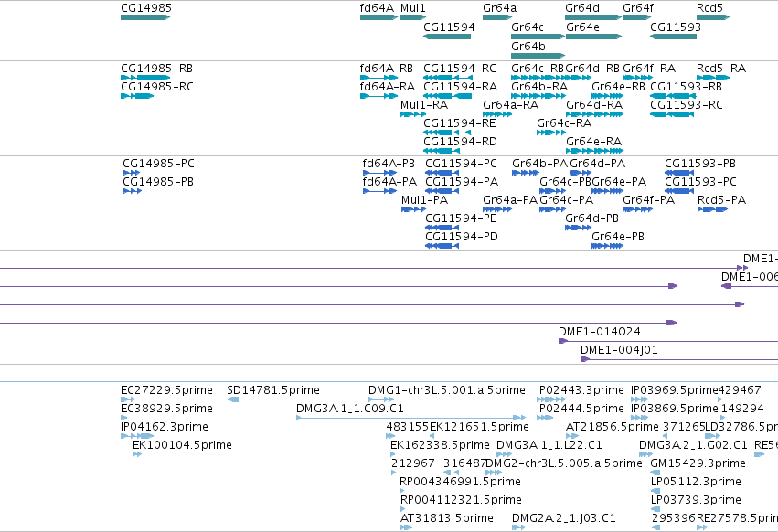Select CDS feature Gr64a-PA
Image resolution: width=778 pixels, height=532 pixels.
coord(497,209)
